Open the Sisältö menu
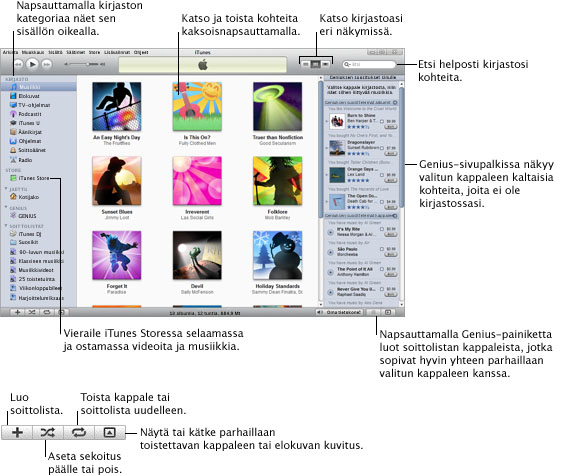Viewport: 566px width, 475px height. tap(55, 52)
